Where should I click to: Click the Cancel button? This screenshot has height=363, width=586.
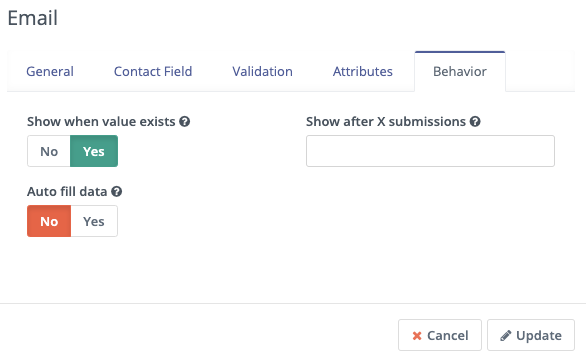[440, 335]
